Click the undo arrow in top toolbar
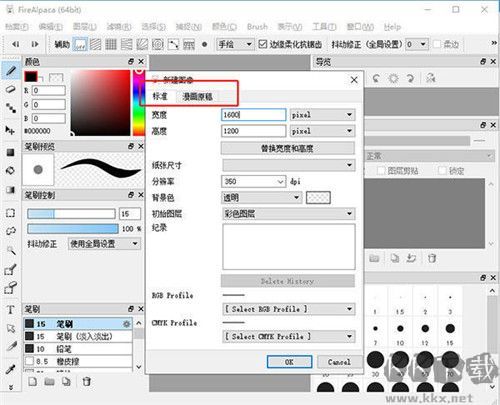 tap(16, 44)
